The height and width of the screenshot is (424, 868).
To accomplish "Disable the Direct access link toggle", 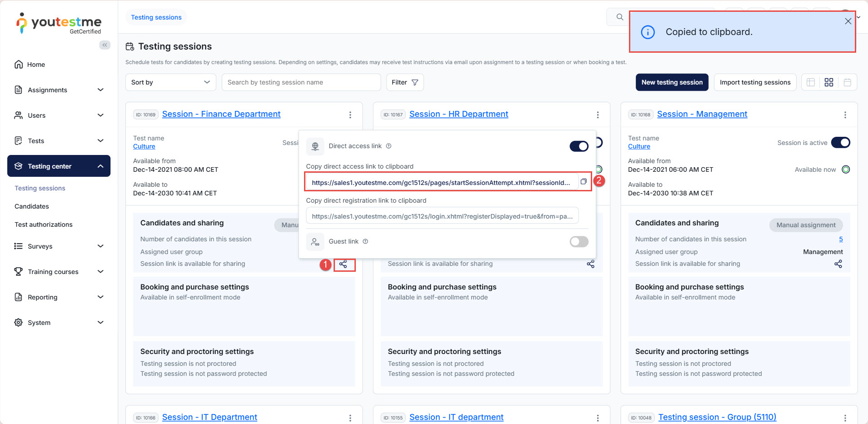I will pyautogui.click(x=579, y=146).
